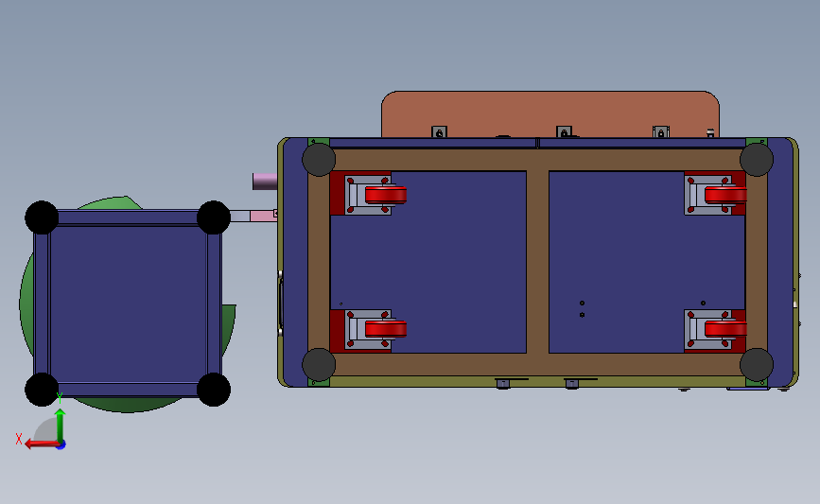Select the lower-right red caster wheel

pos(725,329)
